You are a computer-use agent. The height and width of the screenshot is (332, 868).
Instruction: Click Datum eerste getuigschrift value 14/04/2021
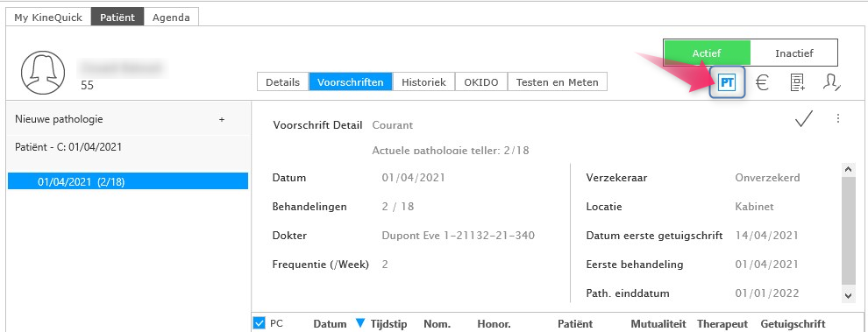click(x=766, y=235)
